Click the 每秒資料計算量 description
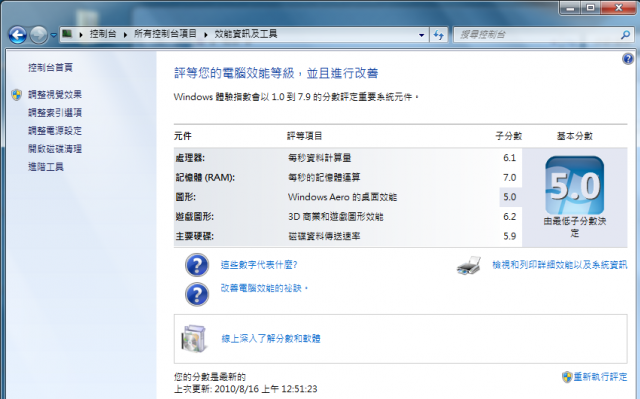The height and width of the screenshot is (399, 640). pos(320,157)
